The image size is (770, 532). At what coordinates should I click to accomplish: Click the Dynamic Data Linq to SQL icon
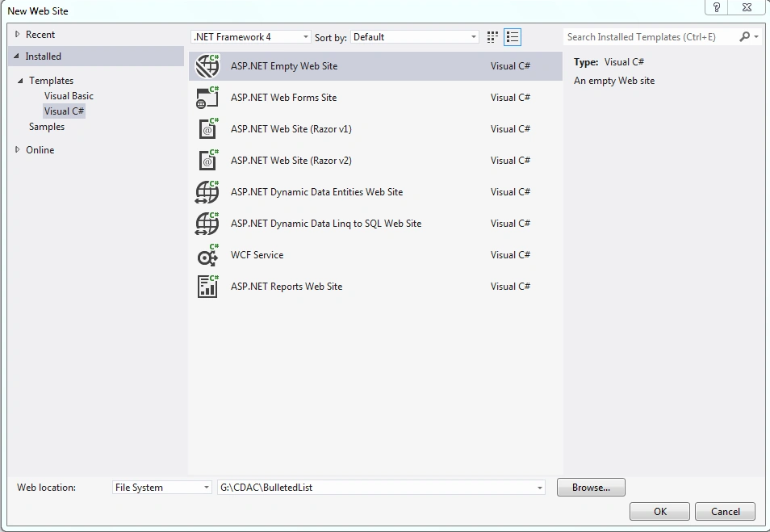pos(207,223)
